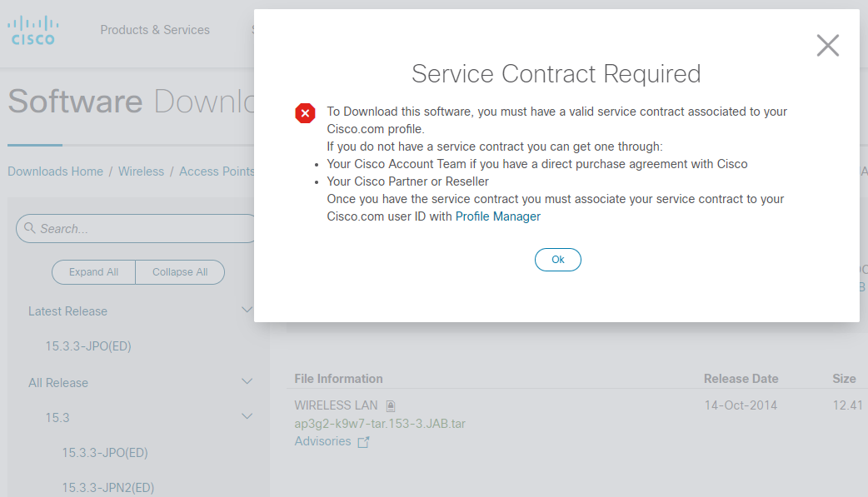The image size is (868, 497).
Task: Click the document icon beside WIRELESS LAN
Action: (390, 405)
